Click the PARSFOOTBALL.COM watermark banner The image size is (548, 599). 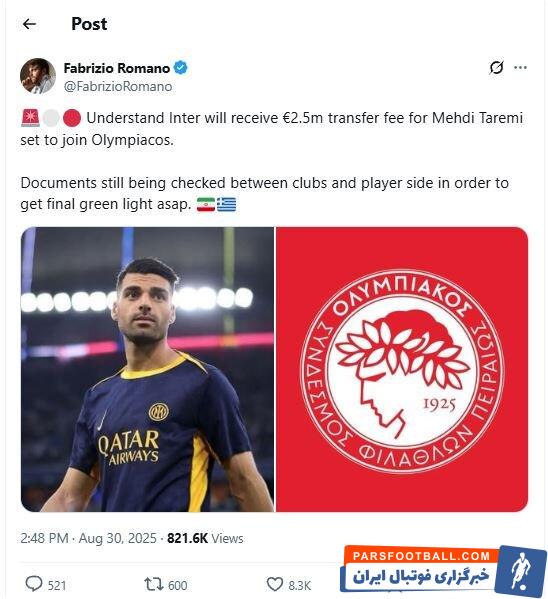pyautogui.click(x=443, y=571)
